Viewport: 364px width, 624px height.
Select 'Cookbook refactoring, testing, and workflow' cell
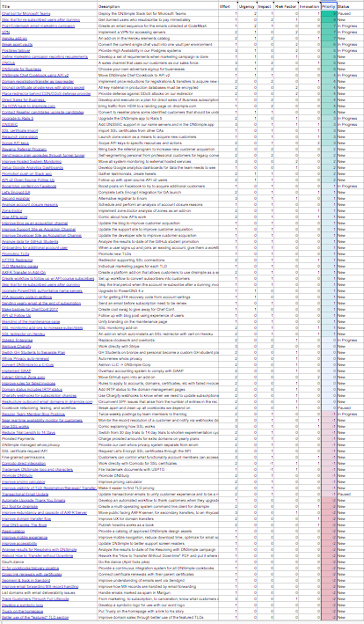pos(49,407)
